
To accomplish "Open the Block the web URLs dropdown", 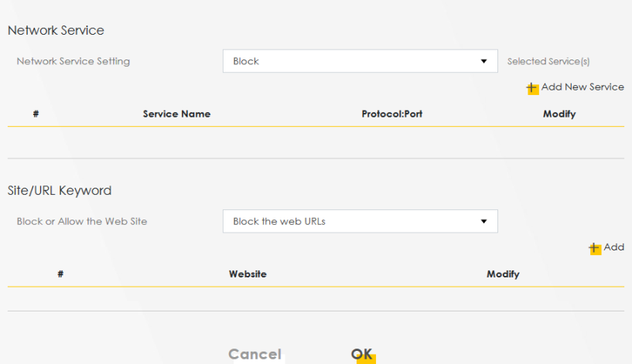I will pos(360,221).
